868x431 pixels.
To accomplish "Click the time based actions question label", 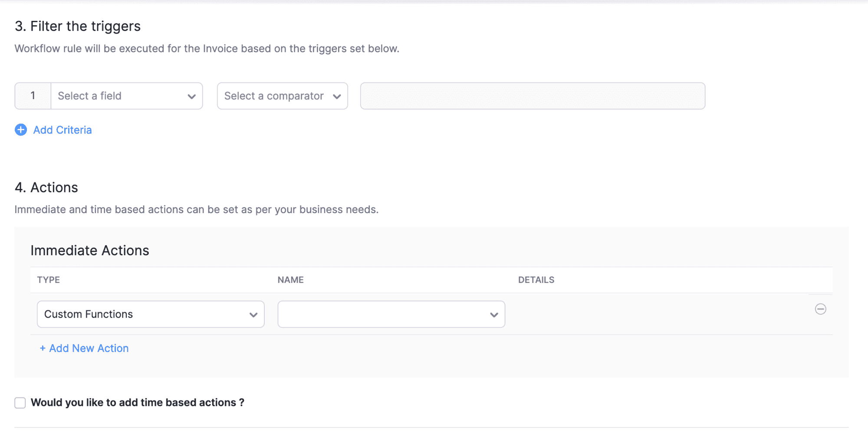I will pos(137,403).
